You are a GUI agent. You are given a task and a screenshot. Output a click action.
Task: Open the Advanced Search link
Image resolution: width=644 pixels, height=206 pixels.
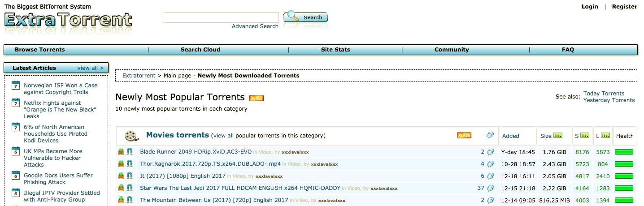[255, 26]
